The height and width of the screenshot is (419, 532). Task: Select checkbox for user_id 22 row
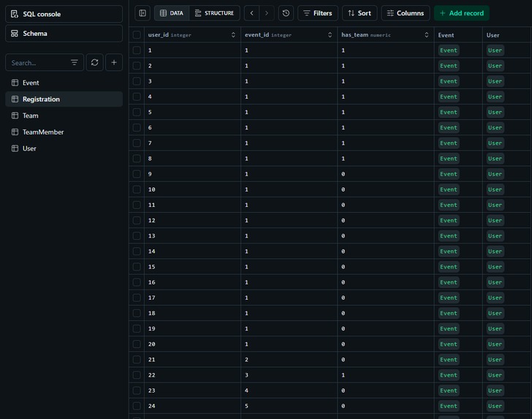[137, 375]
